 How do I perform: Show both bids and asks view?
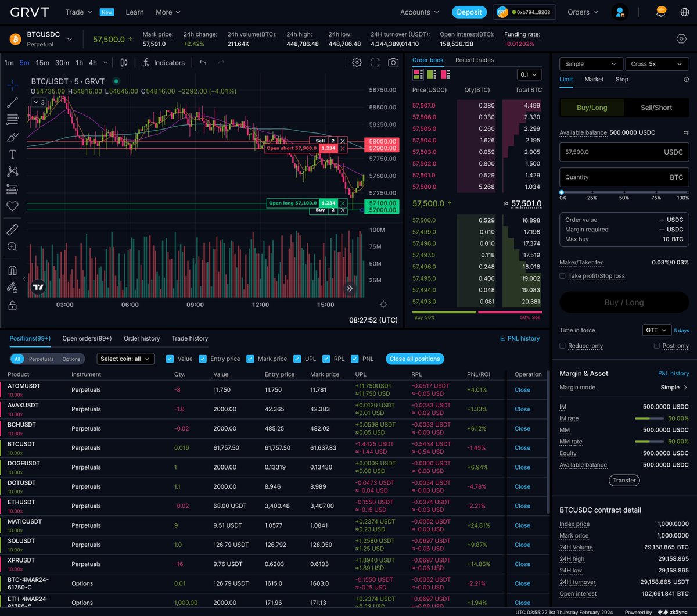(x=418, y=74)
